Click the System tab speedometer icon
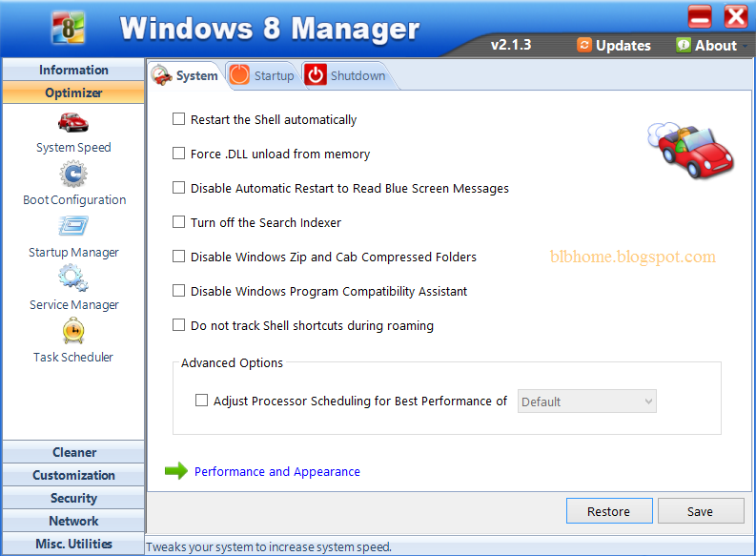Screen dimensions: 756x556 [x=161, y=75]
